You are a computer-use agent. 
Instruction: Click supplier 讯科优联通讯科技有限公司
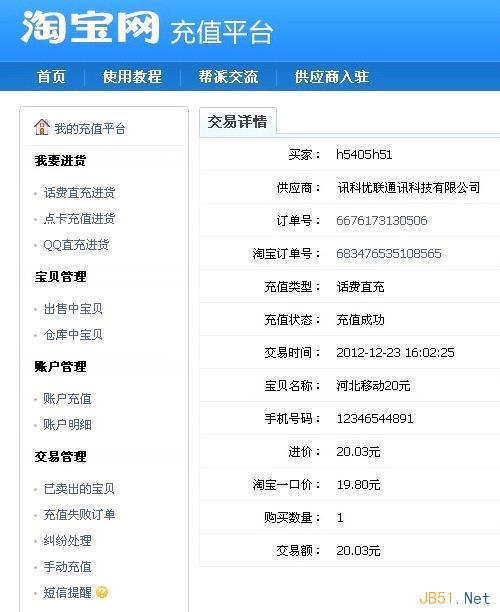pos(409,188)
